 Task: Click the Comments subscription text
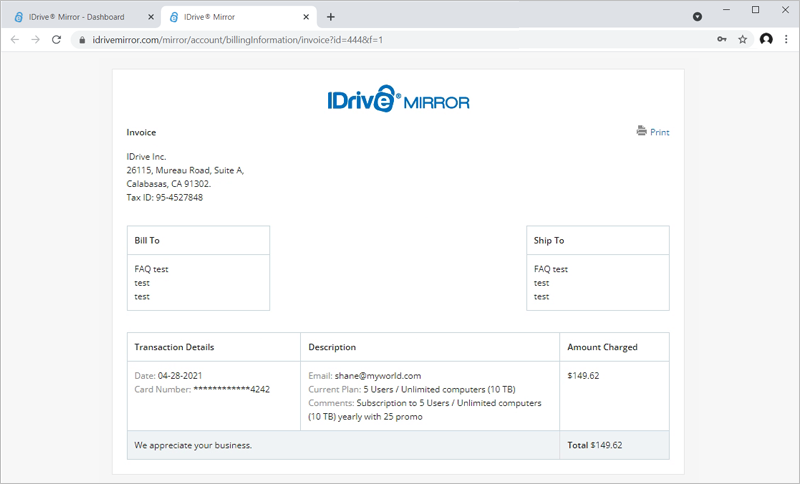coord(425,410)
